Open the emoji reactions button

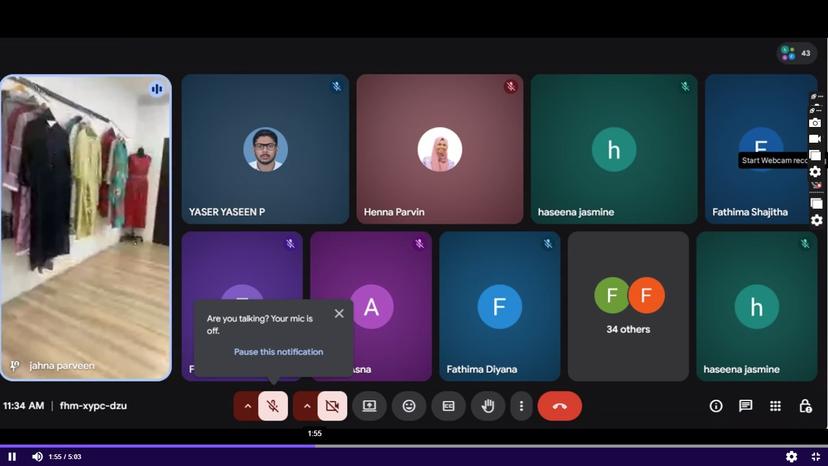(409, 406)
